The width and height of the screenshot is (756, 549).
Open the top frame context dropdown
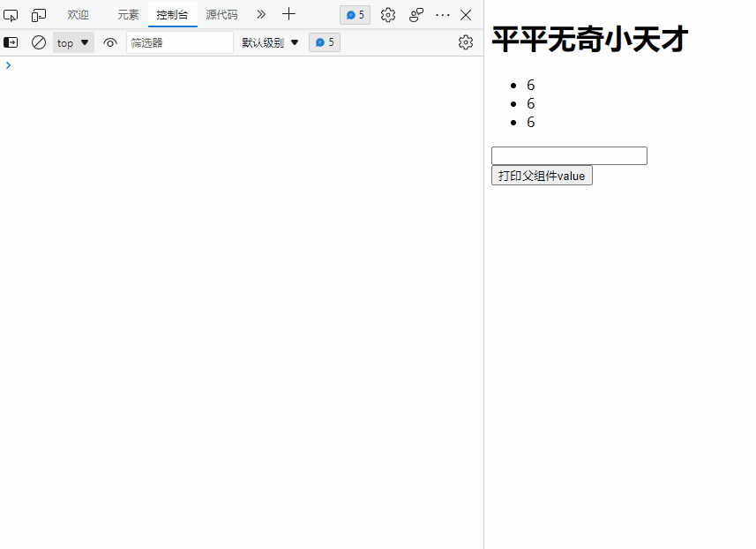coord(72,41)
